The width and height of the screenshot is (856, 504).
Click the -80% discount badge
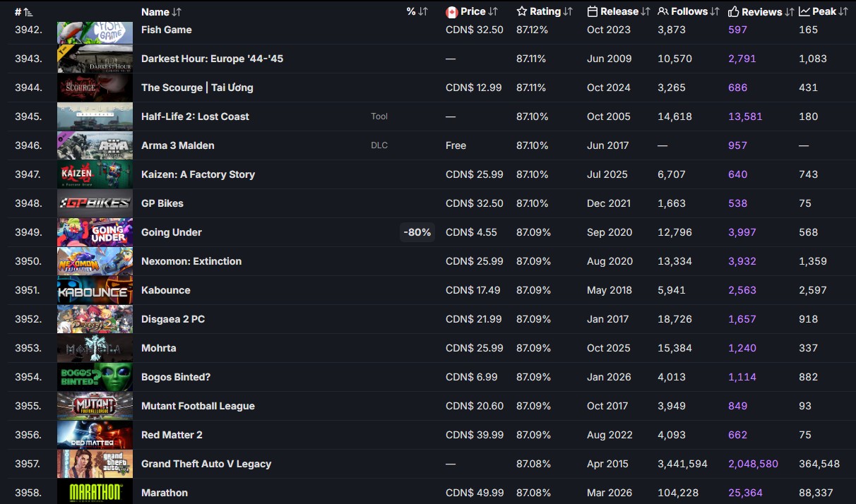pyautogui.click(x=417, y=232)
